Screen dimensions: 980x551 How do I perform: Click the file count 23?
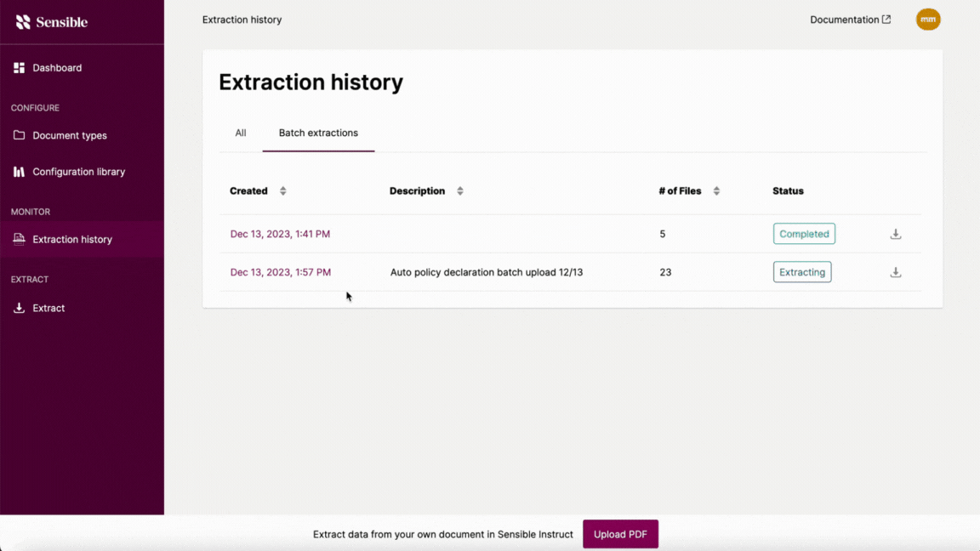tap(665, 272)
